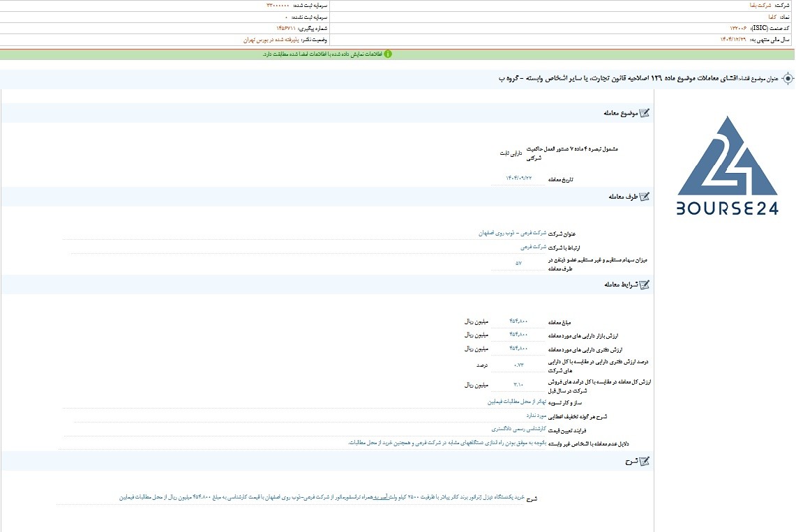Viewport: 796px width, 532px height.
Task: Click the description text starting with خرید یکدستگاه دیزل ژنراتور
Action: [x=322, y=498]
